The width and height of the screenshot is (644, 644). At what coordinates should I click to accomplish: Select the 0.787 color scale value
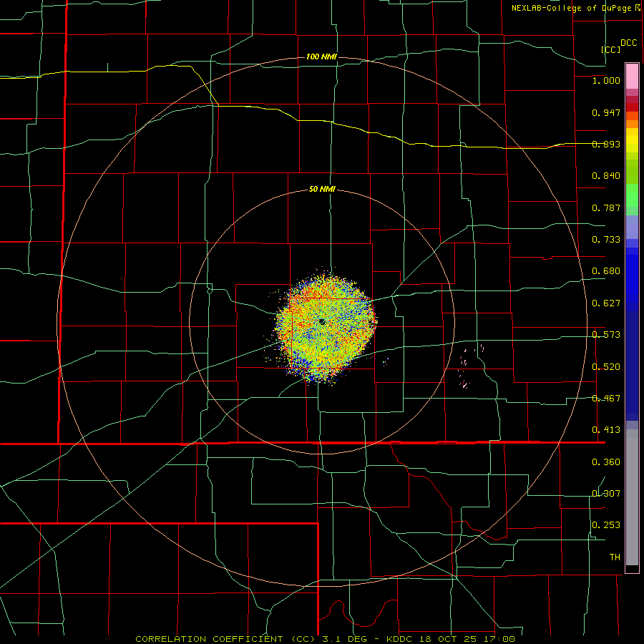606,208
